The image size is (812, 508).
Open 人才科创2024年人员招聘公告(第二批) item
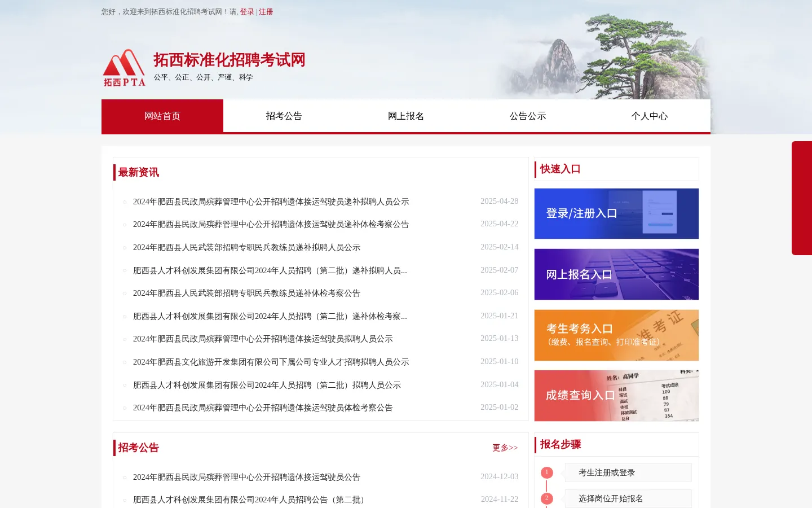[x=250, y=500]
